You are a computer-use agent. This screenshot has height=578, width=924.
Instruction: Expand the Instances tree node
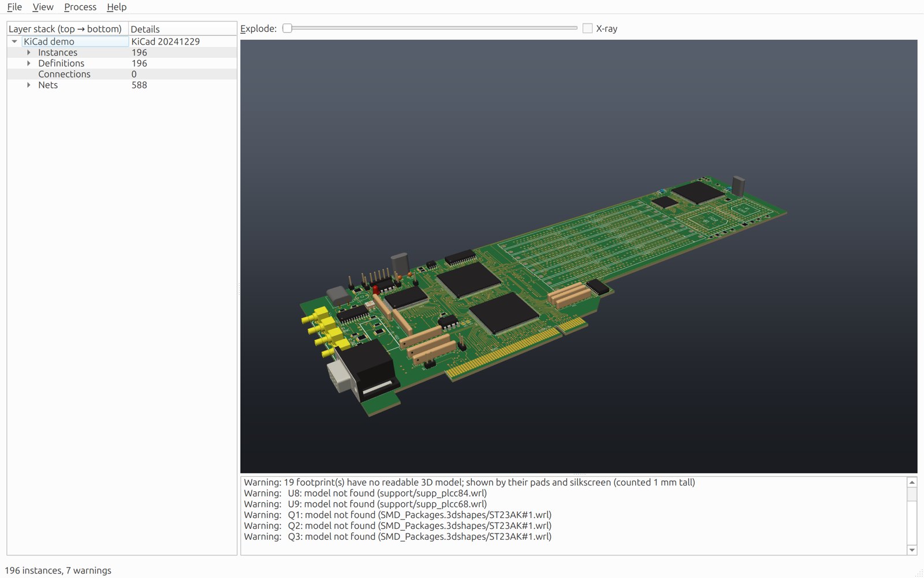(x=29, y=53)
